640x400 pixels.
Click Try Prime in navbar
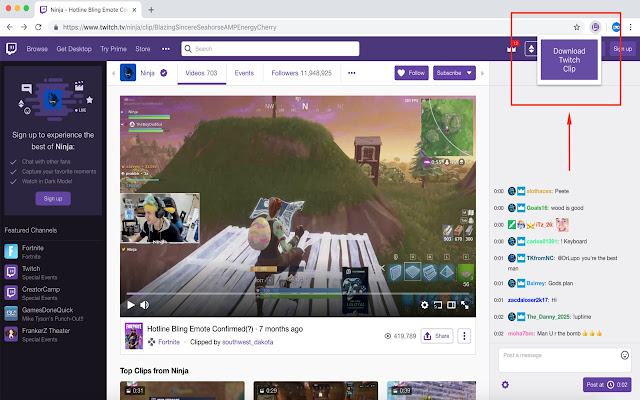point(113,49)
